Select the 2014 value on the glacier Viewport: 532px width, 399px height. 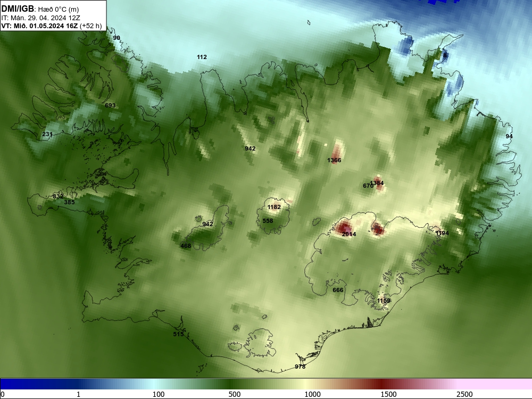[x=349, y=234]
